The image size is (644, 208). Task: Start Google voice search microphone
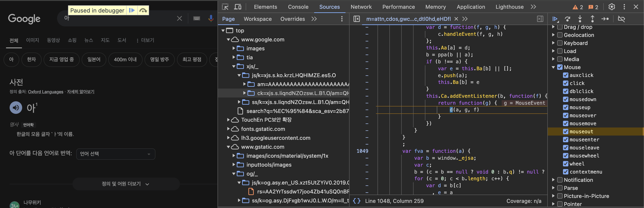(x=211, y=18)
